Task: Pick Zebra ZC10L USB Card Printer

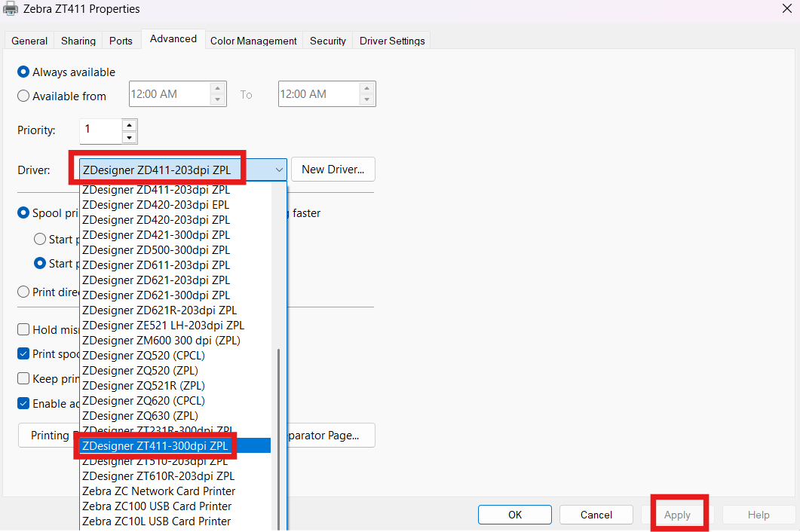Action: (x=176, y=521)
